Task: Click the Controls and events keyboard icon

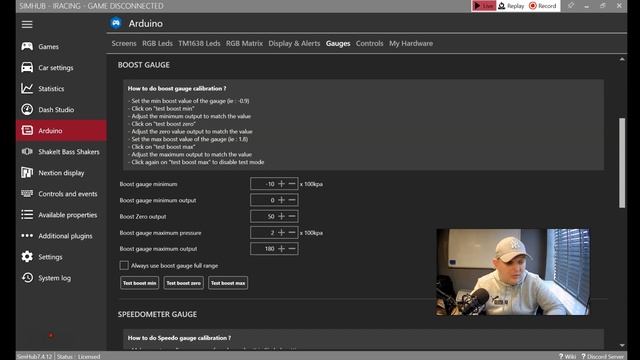Action: click(x=27, y=193)
